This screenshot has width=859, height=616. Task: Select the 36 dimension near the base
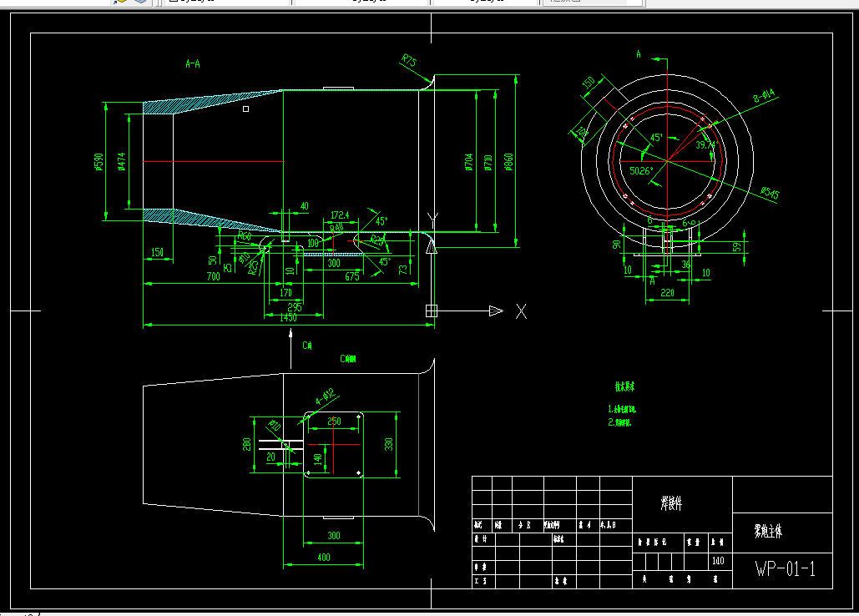coord(686,264)
